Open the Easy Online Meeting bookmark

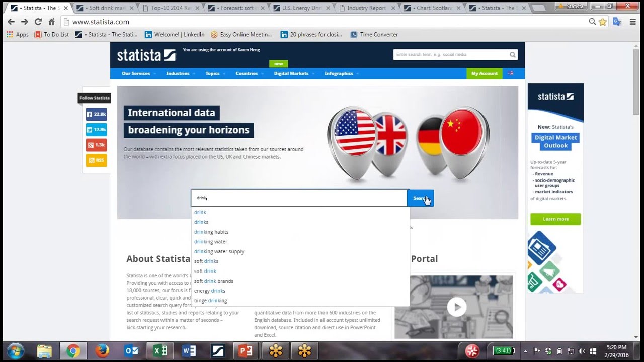[x=242, y=35]
